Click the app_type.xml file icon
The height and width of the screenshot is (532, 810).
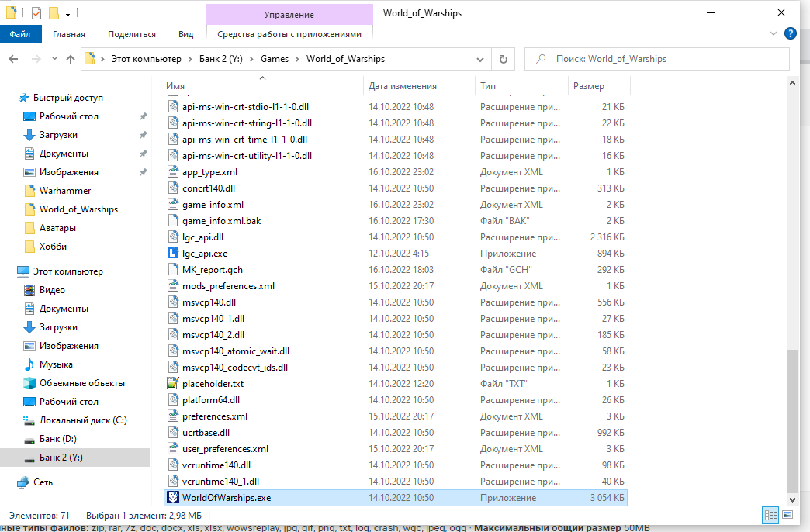[172, 172]
